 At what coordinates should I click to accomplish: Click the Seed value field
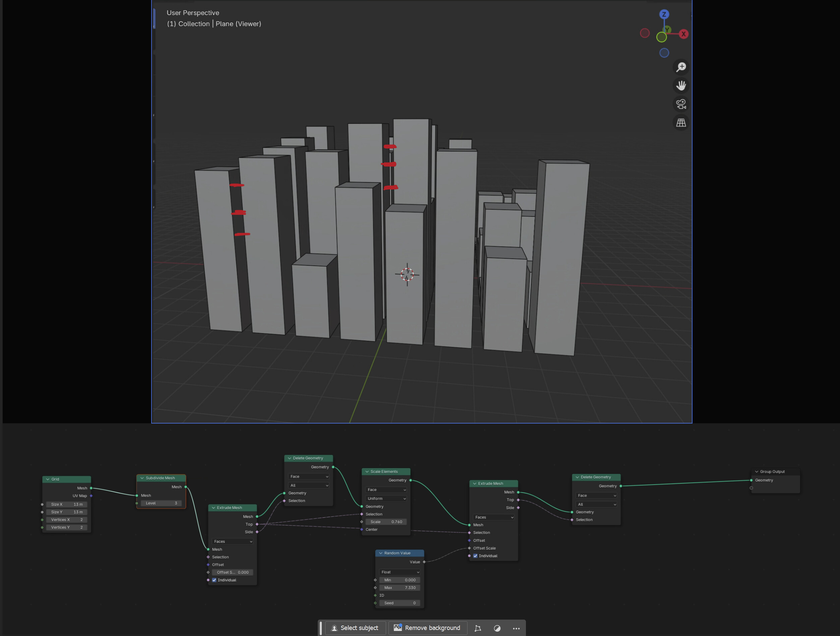(400, 603)
